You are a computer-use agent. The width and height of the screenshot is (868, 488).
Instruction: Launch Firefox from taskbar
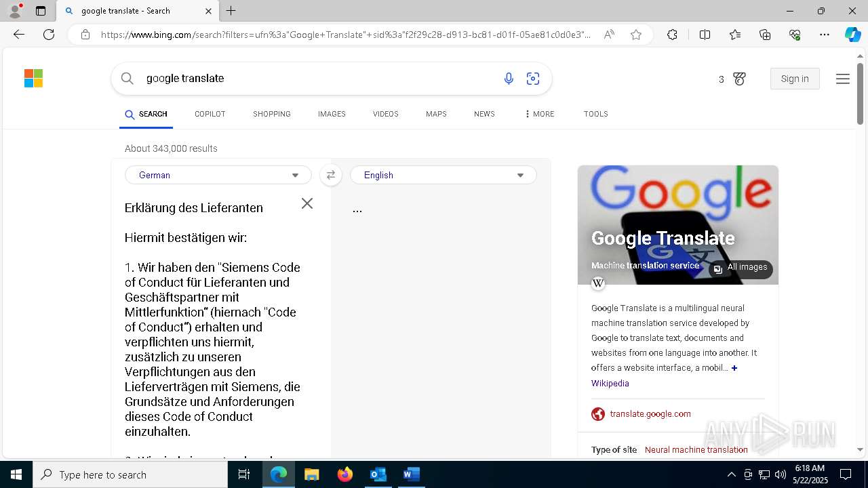tap(345, 474)
